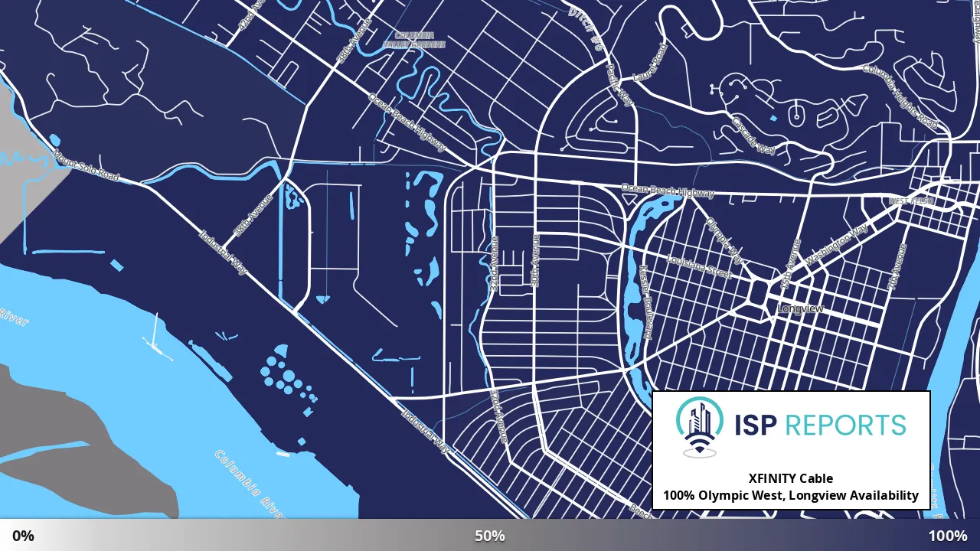
Task: Click the 'Louisiana Street' label
Action: (x=700, y=266)
